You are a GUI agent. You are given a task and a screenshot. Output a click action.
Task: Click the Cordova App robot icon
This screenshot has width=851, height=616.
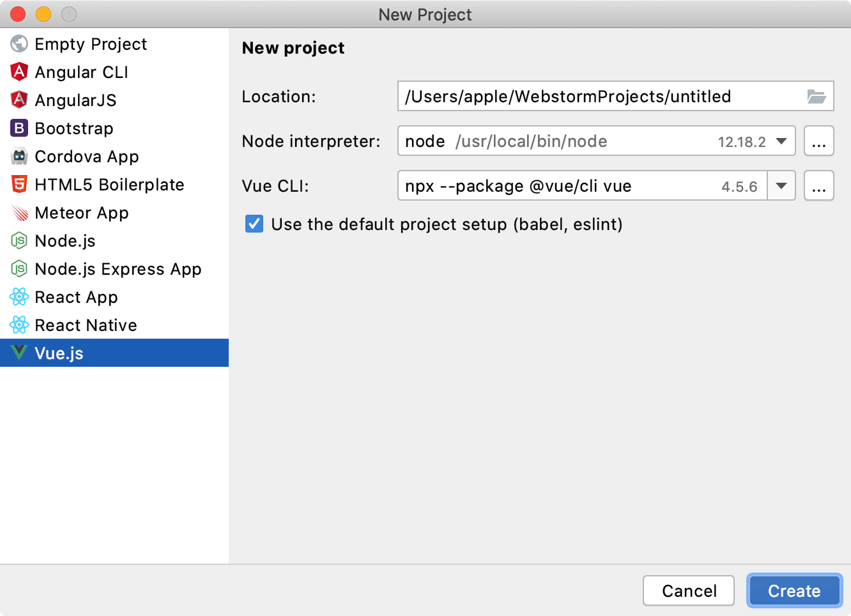(x=19, y=156)
